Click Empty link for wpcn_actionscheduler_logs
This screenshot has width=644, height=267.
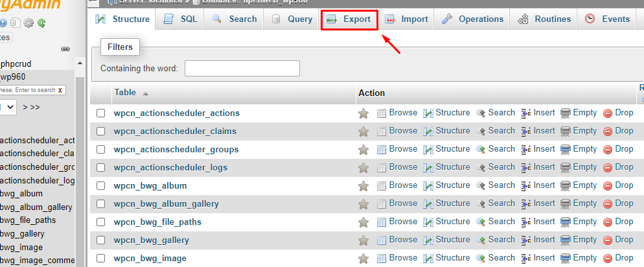click(585, 167)
